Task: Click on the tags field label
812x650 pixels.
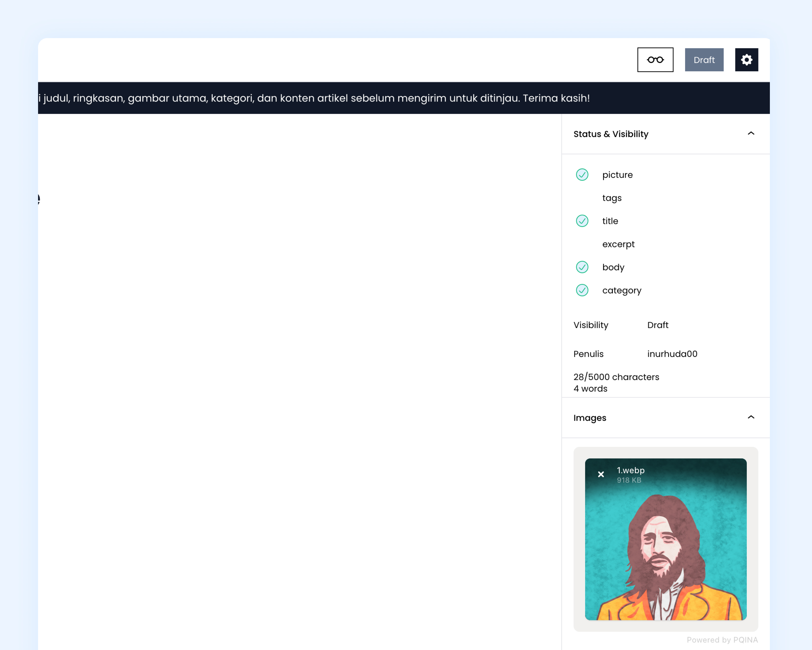Action: [x=611, y=198]
